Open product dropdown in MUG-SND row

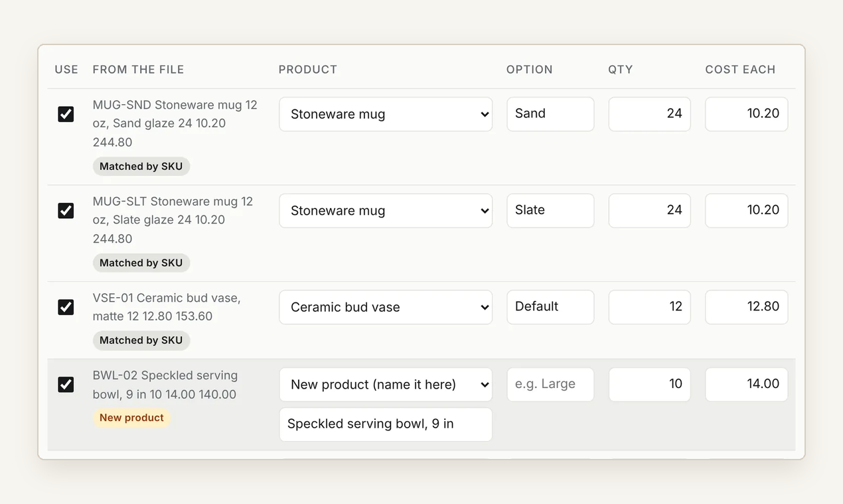[386, 114]
